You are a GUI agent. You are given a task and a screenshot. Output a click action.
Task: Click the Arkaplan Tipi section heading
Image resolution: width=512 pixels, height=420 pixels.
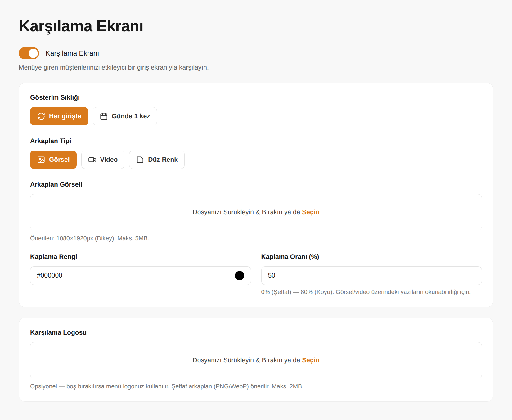tap(51, 141)
